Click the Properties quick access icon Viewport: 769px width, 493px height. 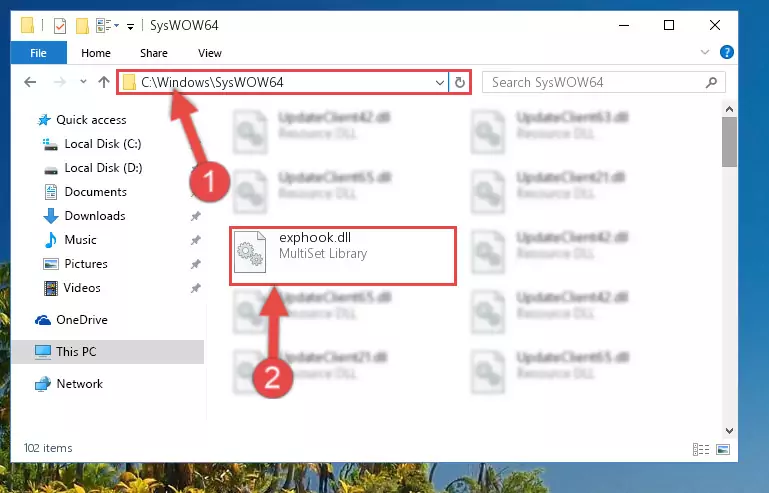(59, 26)
